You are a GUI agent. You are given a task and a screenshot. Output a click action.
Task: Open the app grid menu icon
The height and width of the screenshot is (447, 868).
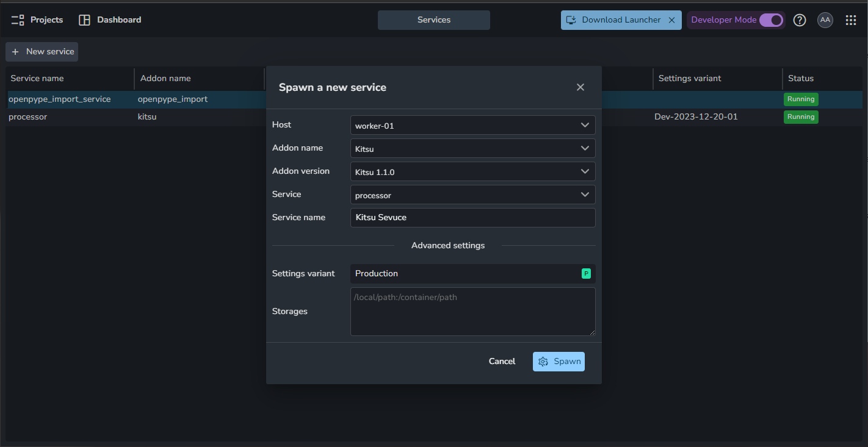[x=851, y=20]
